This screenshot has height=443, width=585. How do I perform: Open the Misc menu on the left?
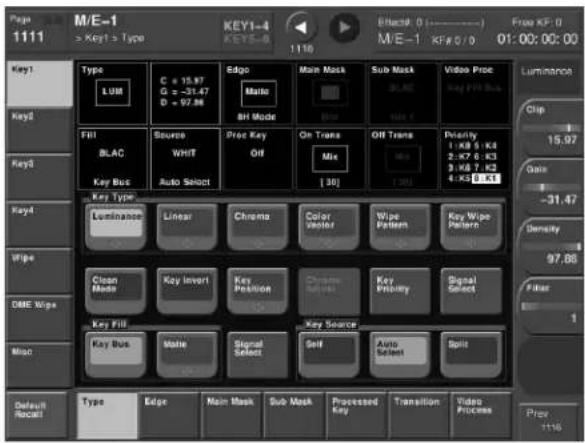40,365
